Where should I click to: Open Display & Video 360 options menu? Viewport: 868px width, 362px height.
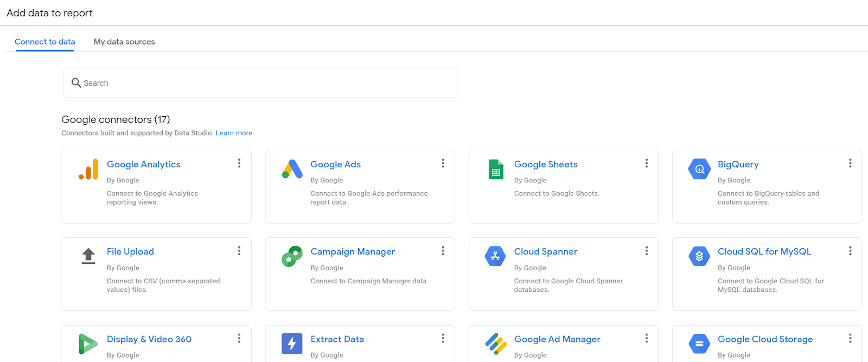239,338
